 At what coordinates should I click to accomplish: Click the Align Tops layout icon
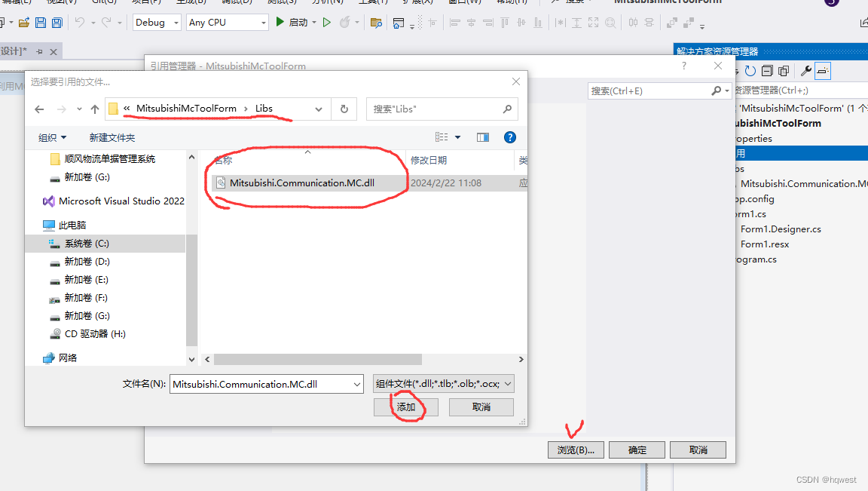505,23
